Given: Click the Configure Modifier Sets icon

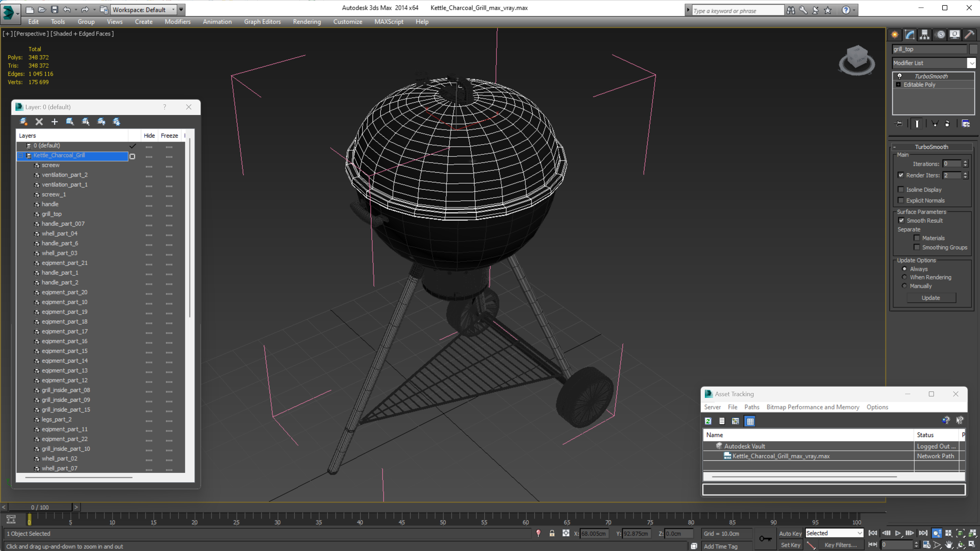Looking at the screenshot, I should pyautogui.click(x=966, y=124).
